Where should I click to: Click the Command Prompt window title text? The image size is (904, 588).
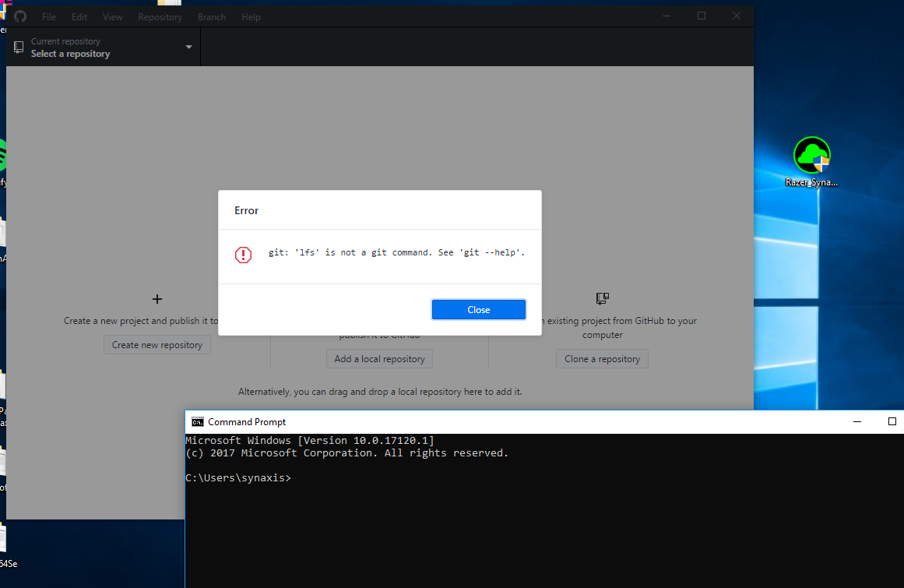click(x=247, y=422)
